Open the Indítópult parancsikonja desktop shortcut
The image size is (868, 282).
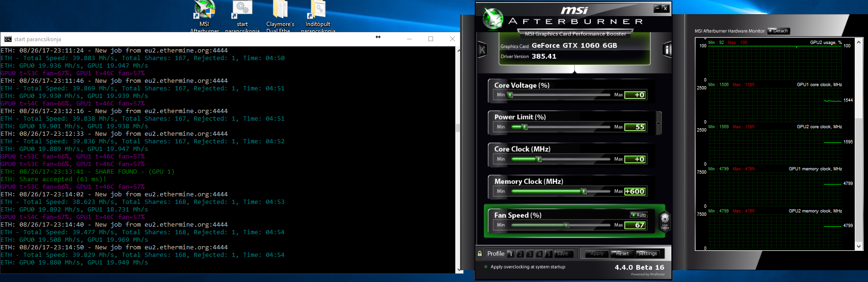click(318, 16)
